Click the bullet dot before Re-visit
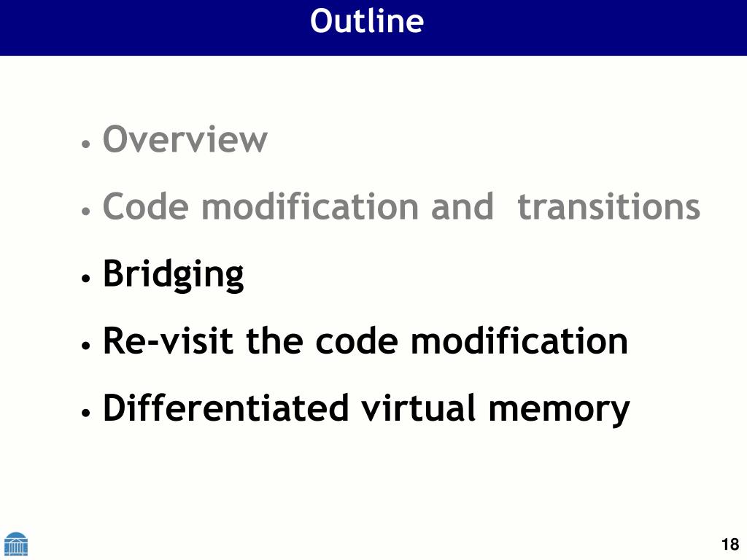This screenshot has width=747, height=560. [x=86, y=345]
